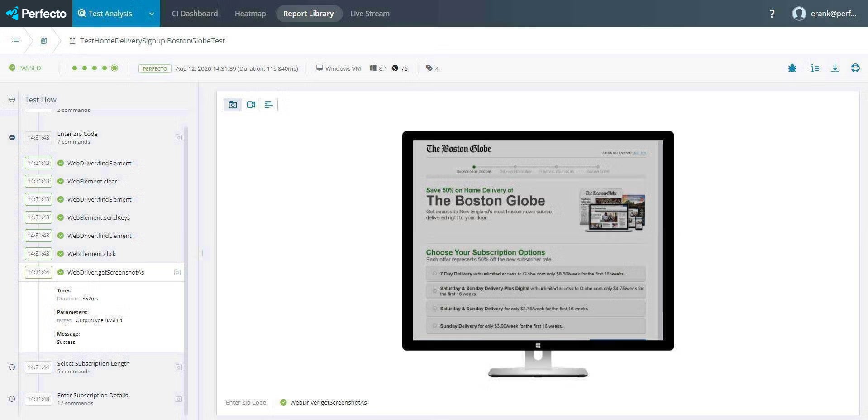Click the Select Subscription Length screenshot icon
The image size is (868, 420).
pos(179,367)
